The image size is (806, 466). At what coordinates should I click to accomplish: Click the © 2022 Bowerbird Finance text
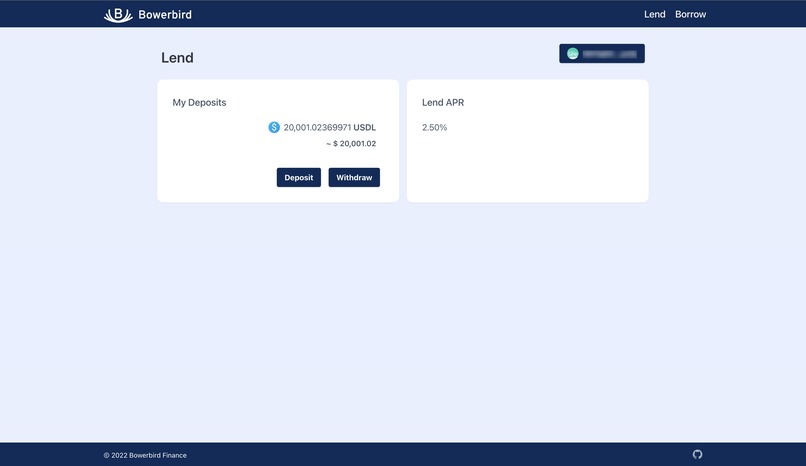(145, 455)
